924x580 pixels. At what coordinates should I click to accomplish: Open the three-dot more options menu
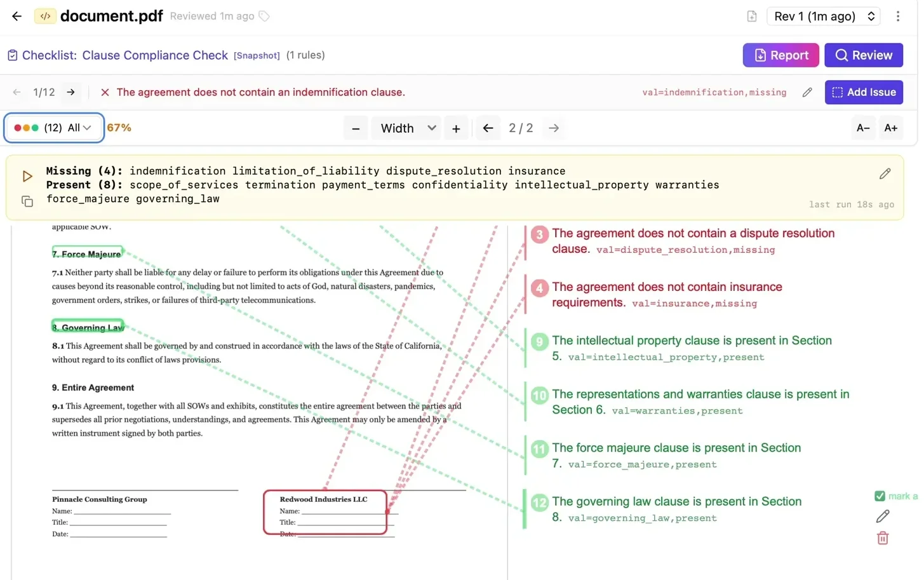(x=897, y=17)
